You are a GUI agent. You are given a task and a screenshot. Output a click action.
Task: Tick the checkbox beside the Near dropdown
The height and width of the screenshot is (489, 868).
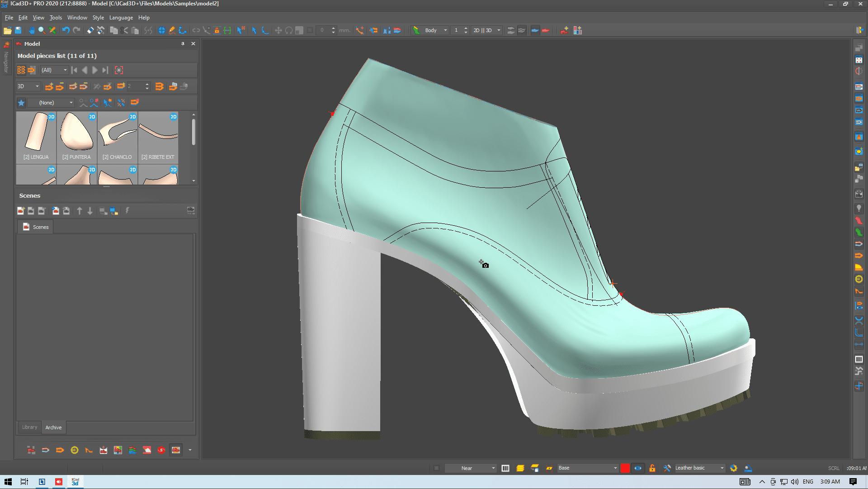(436, 468)
